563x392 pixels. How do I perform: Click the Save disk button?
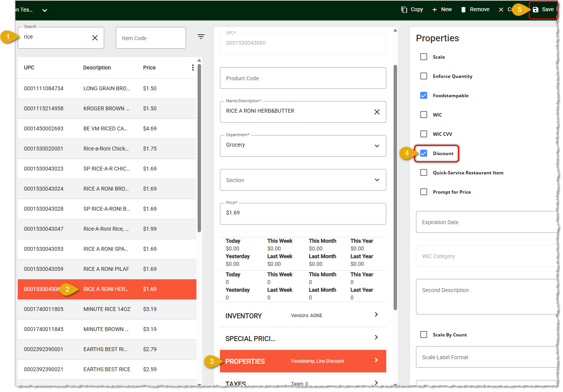click(x=543, y=10)
